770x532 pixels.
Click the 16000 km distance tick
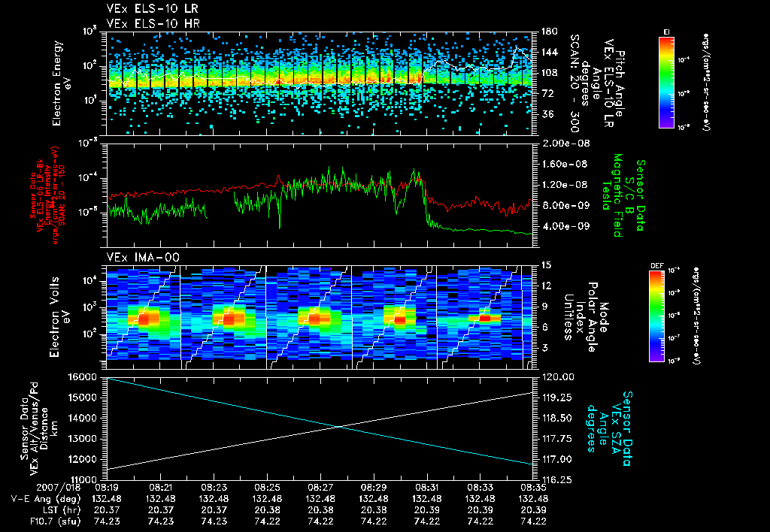pyautogui.click(x=83, y=377)
